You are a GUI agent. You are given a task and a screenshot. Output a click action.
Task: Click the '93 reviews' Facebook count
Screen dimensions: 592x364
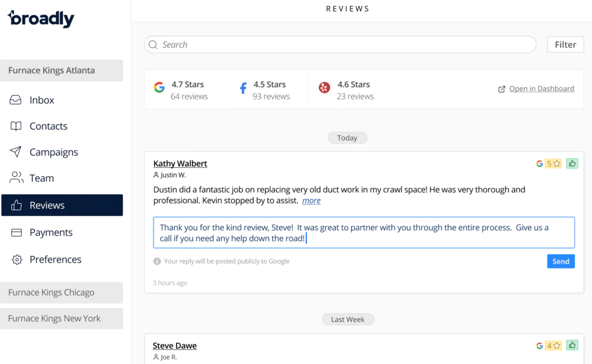[x=271, y=96]
